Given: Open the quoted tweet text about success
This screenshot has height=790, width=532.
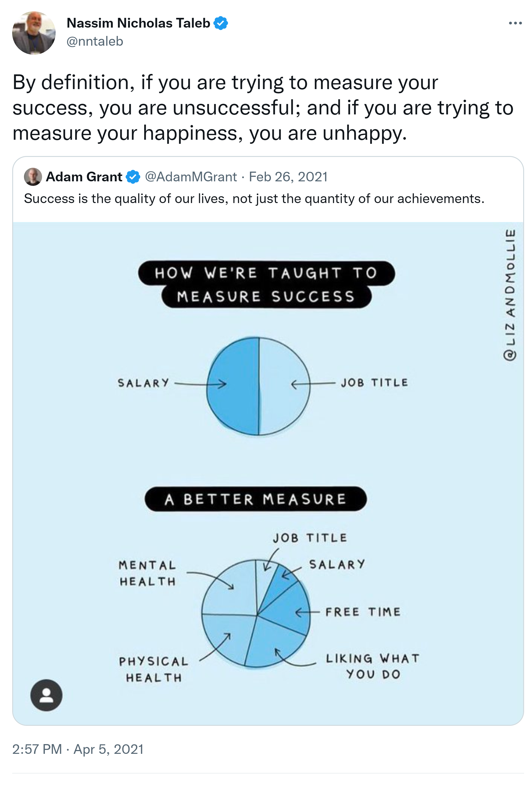Looking at the screenshot, I should pyautogui.click(x=254, y=199).
